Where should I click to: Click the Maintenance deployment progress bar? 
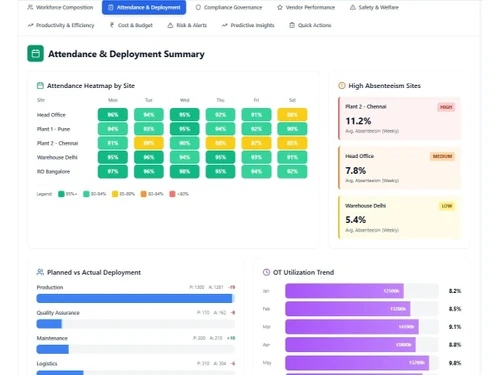[x=136, y=349]
